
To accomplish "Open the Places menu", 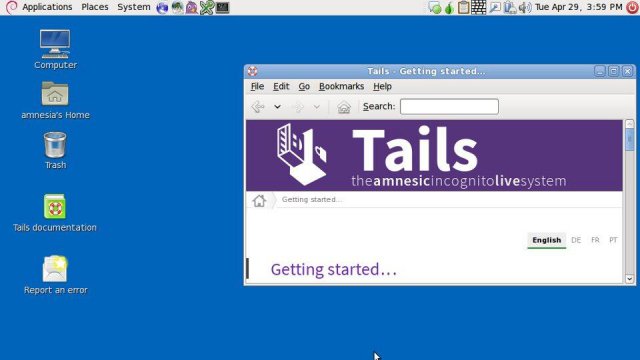I will (95, 7).
